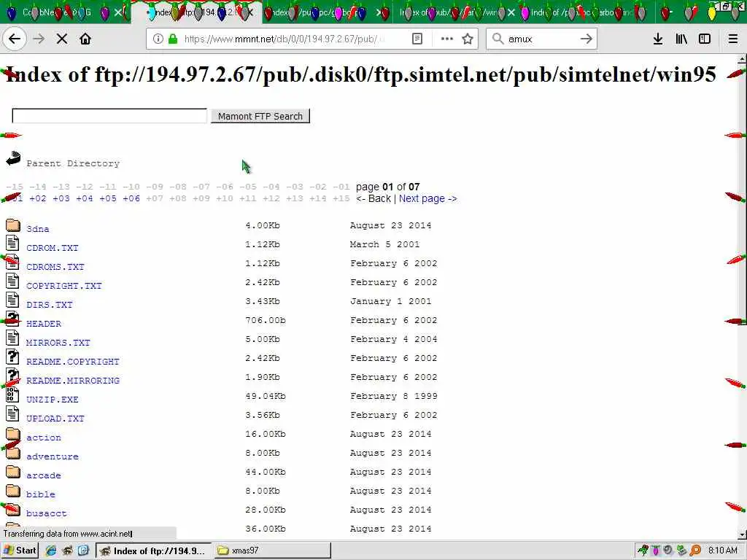Viewport: 747px width, 560px height.
Task: Open the busacct directory link
Action: point(46,514)
